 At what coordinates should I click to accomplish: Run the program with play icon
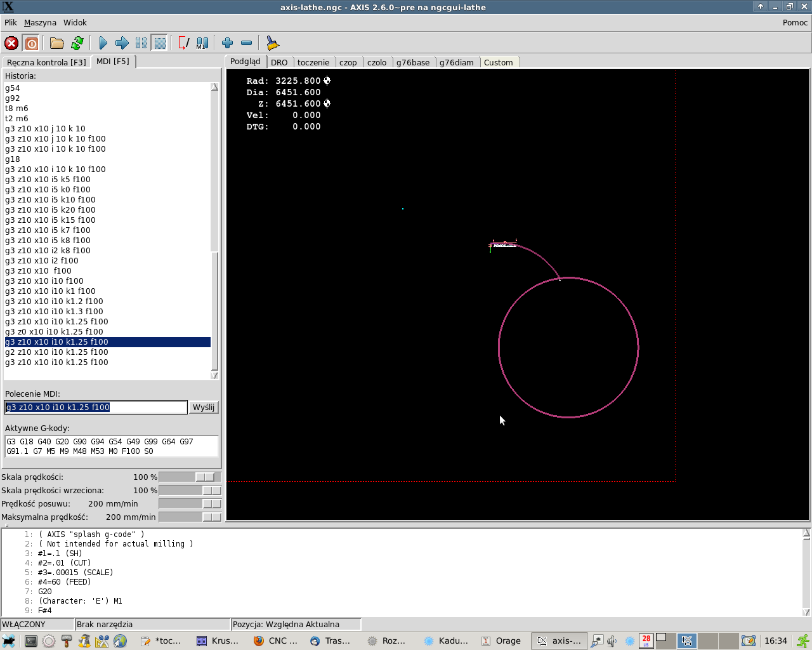coord(103,43)
